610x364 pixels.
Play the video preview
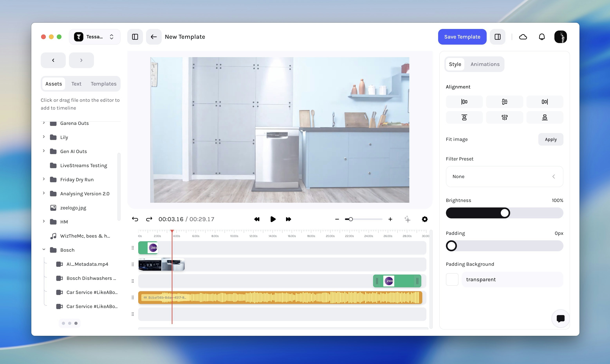pyautogui.click(x=273, y=219)
